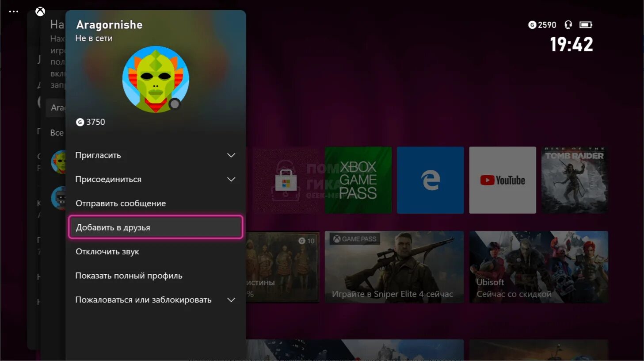644x361 pixels.
Task: Click the Xbox logo icon at top
Action: 40,12
